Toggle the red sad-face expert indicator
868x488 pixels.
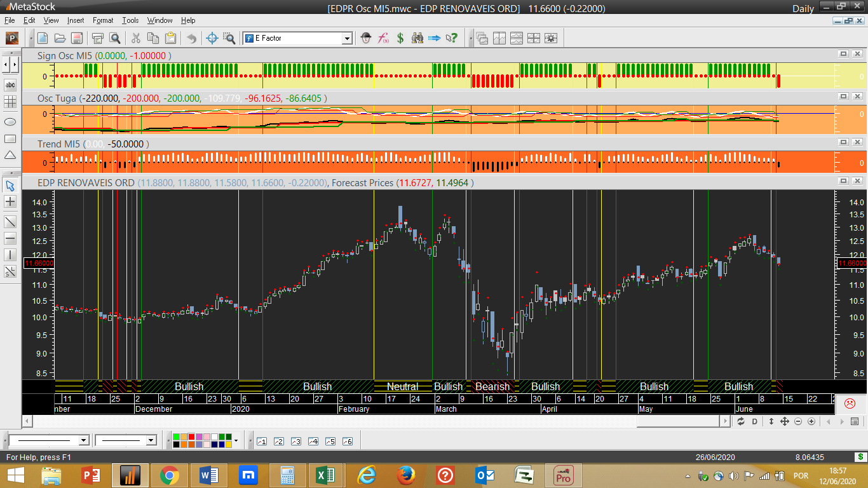point(850,403)
